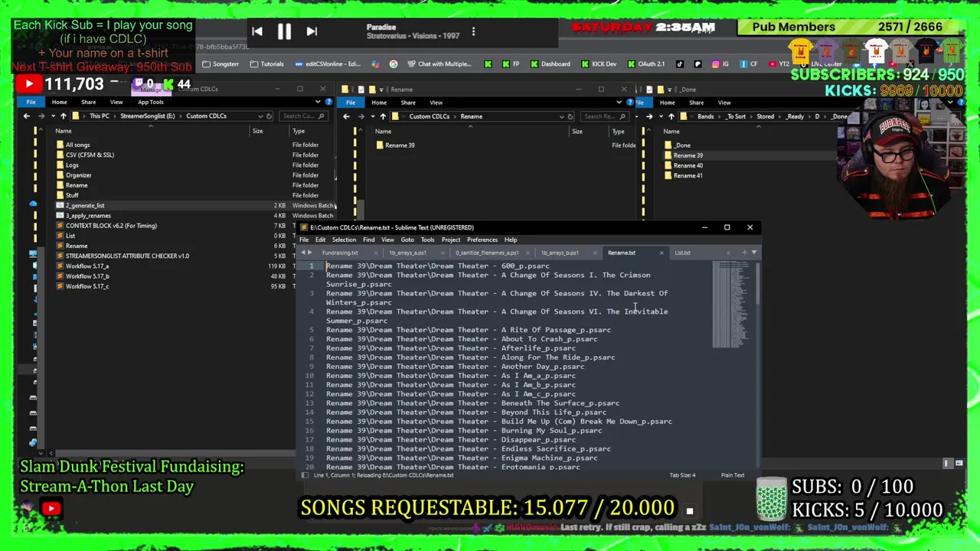
Task: Go back in Custom CDLCs Explorer window
Action: pyautogui.click(x=26, y=116)
